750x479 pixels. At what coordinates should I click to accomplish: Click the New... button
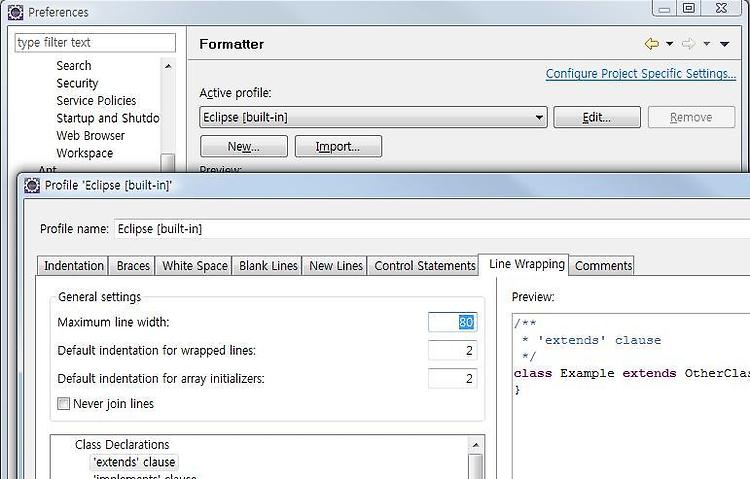[x=244, y=146]
